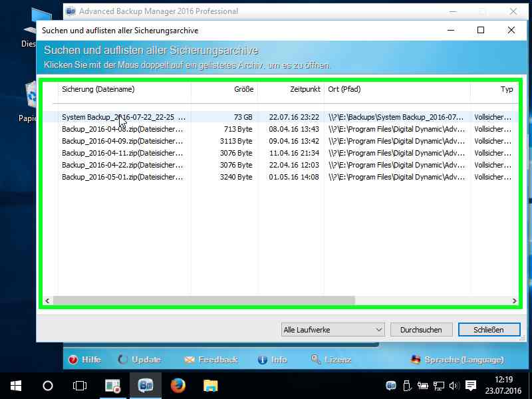Open the Feedback envelope link

pyautogui.click(x=211, y=360)
